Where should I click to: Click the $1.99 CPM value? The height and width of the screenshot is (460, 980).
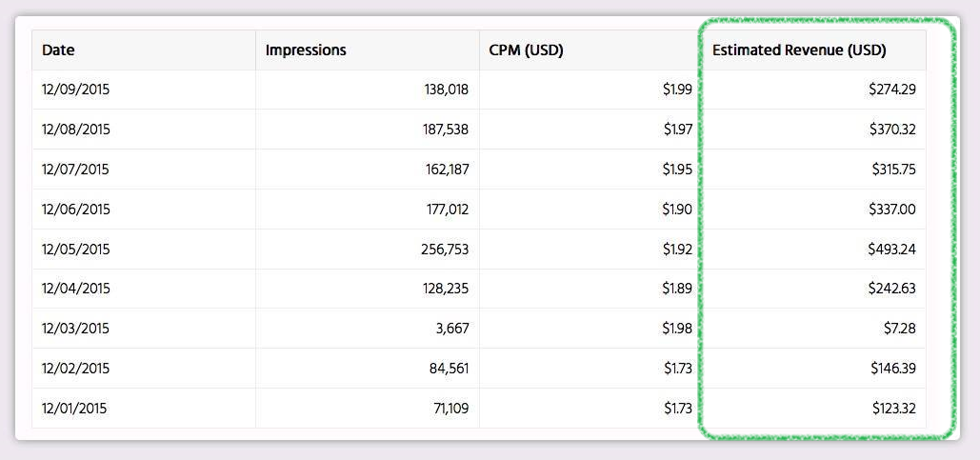point(677,90)
